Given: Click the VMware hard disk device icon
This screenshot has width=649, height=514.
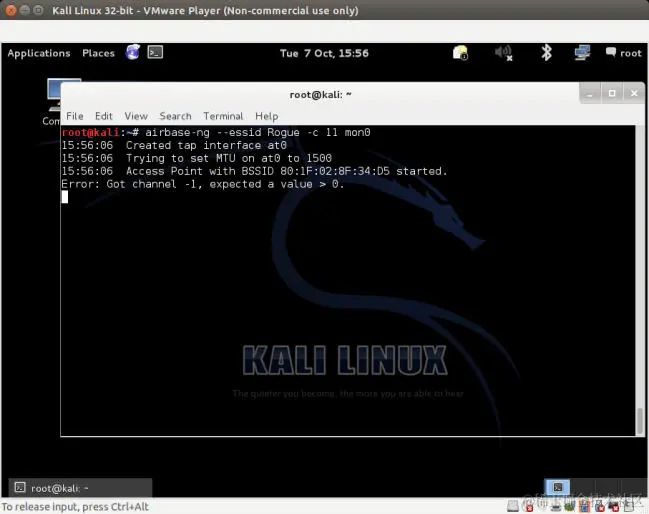Looking at the screenshot, I should tap(513, 505).
